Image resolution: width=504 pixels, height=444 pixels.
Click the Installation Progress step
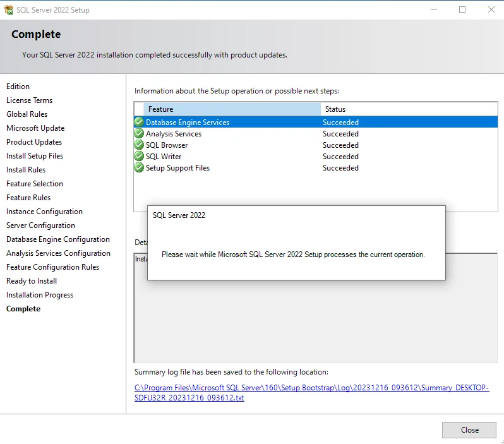pos(40,295)
